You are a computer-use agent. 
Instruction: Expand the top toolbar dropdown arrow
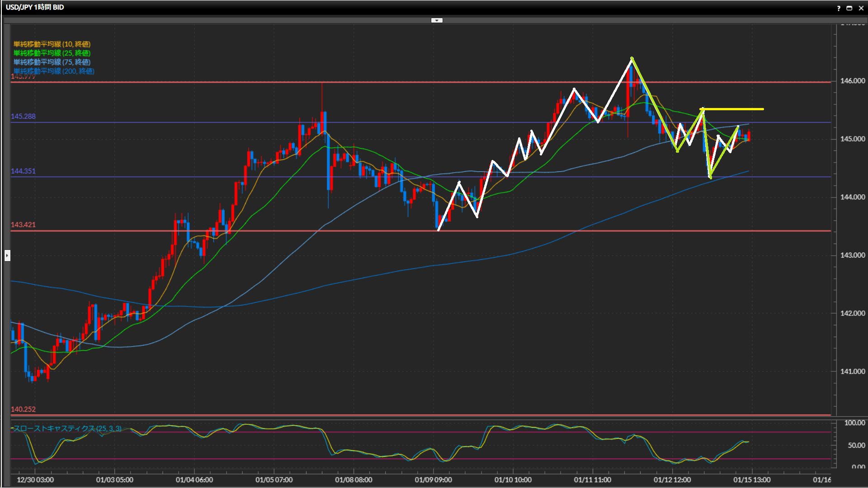(x=437, y=20)
